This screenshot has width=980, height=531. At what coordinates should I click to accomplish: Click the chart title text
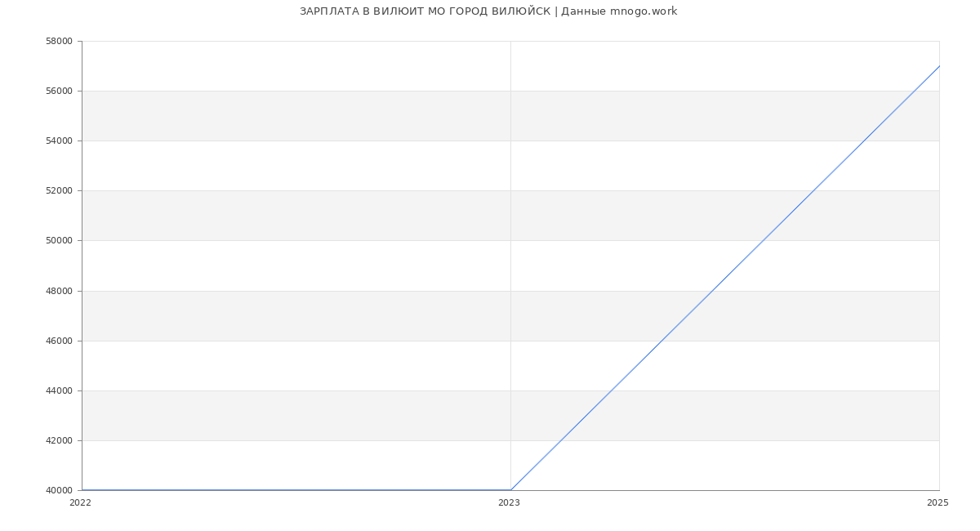click(488, 11)
